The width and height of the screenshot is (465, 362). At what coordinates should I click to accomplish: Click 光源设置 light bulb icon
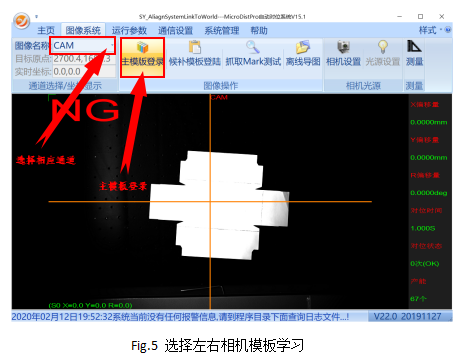point(383,47)
